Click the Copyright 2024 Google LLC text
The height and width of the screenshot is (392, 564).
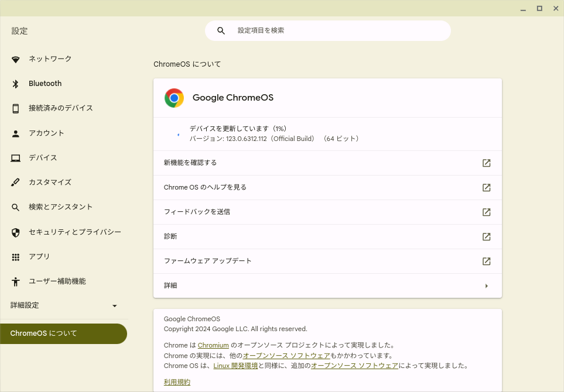click(x=235, y=329)
